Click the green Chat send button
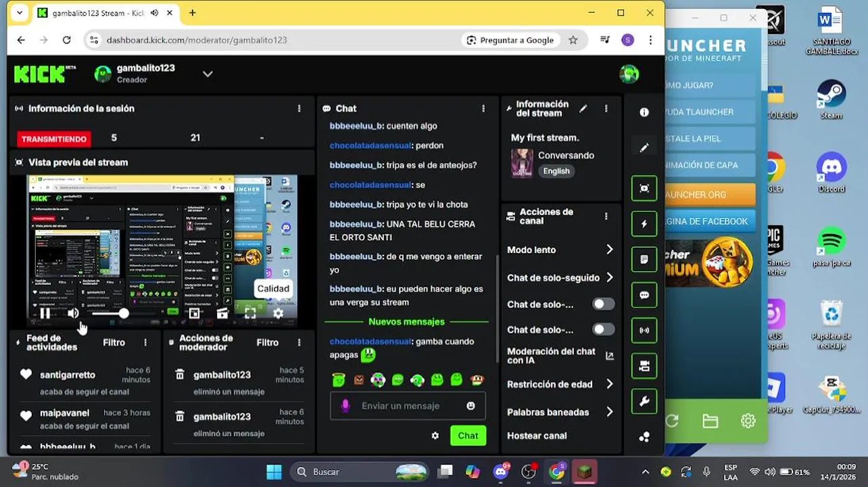This screenshot has width=868, height=487. [468, 436]
